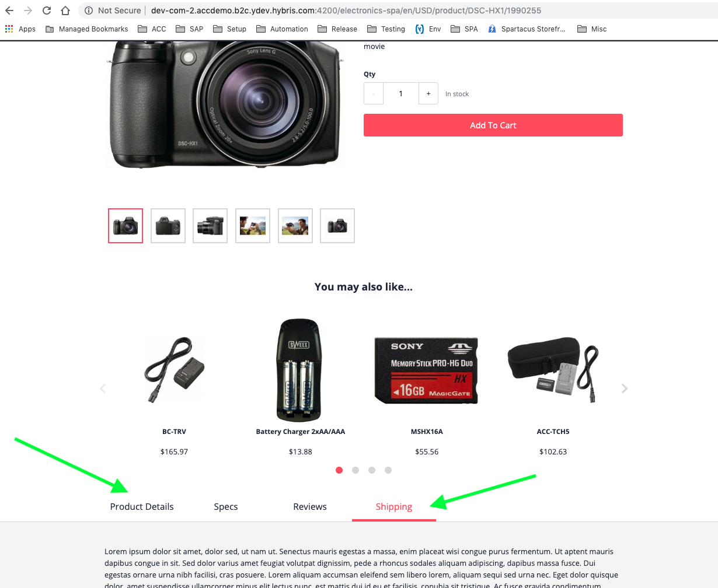Select the second carousel page dot
718x588 pixels.
pyautogui.click(x=355, y=470)
